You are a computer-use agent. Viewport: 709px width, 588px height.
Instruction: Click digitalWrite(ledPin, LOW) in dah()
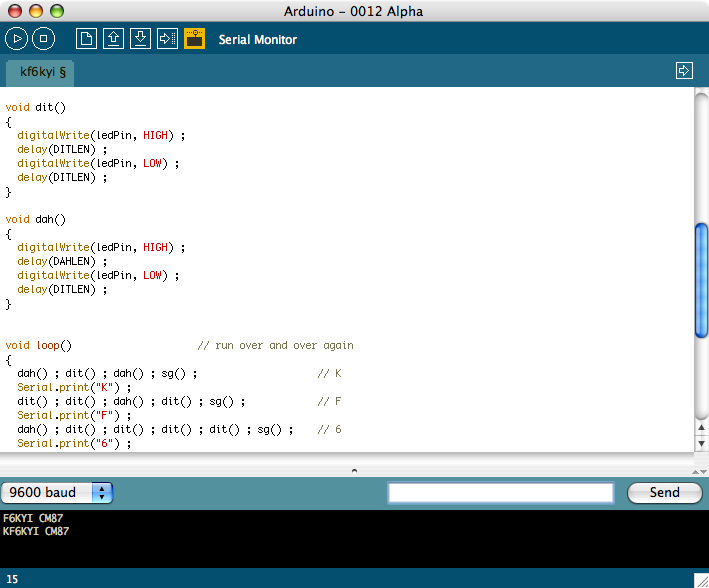point(98,276)
